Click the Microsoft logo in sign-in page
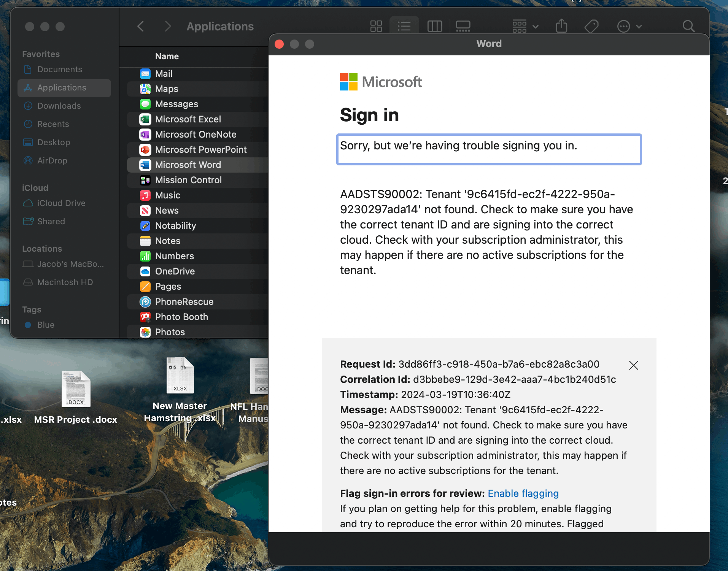 point(381,82)
